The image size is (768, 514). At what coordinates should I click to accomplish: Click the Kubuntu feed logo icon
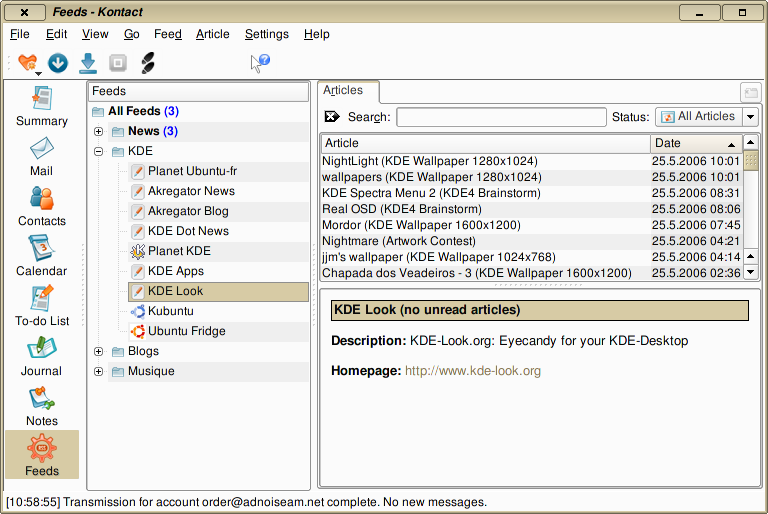pos(138,311)
